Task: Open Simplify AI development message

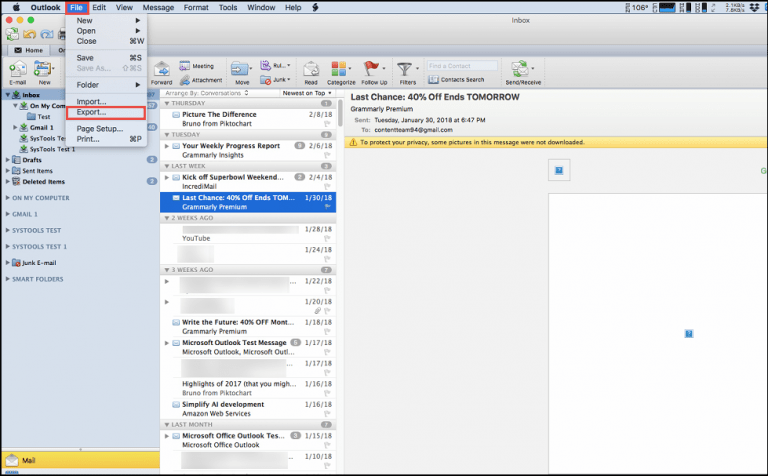Action: click(x=248, y=409)
